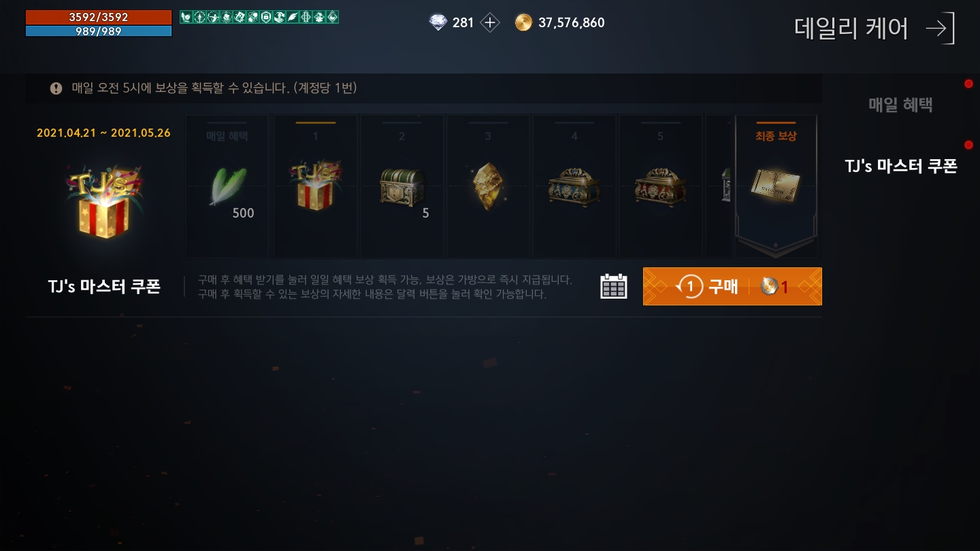Screen dimensions: 980x551
Task: Open the calendar reward details icon
Action: [613, 286]
